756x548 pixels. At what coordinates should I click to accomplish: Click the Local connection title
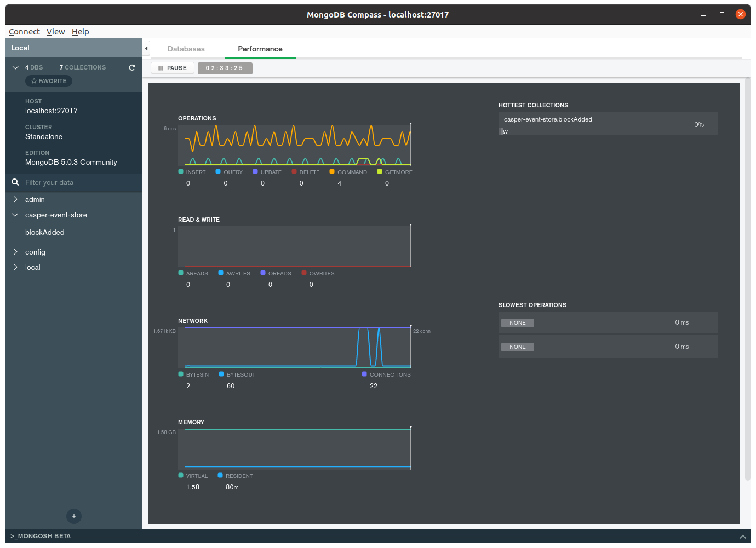[x=20, y=48]
